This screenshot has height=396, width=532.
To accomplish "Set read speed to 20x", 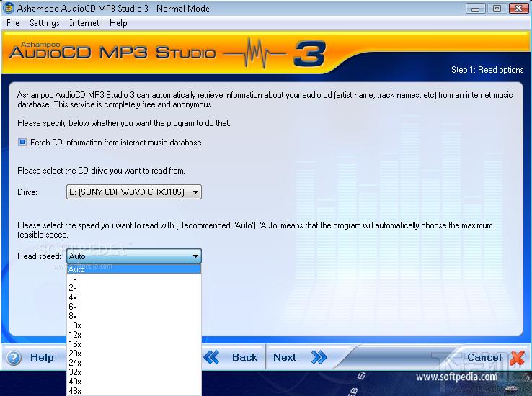I will tap(133, 354).
